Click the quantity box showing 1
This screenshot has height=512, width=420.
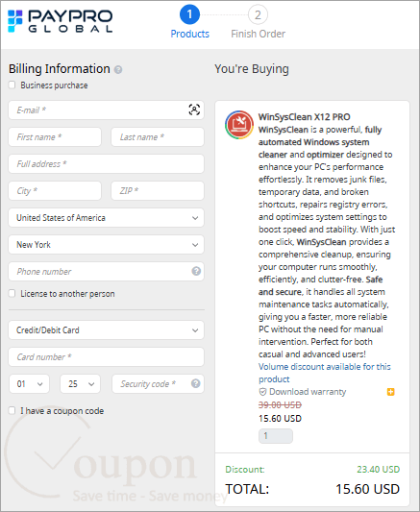[276, 436]
